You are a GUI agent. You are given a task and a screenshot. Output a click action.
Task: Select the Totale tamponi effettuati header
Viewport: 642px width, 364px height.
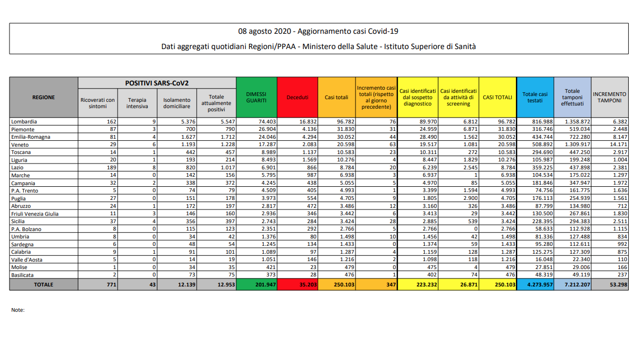tap(572, 98)
